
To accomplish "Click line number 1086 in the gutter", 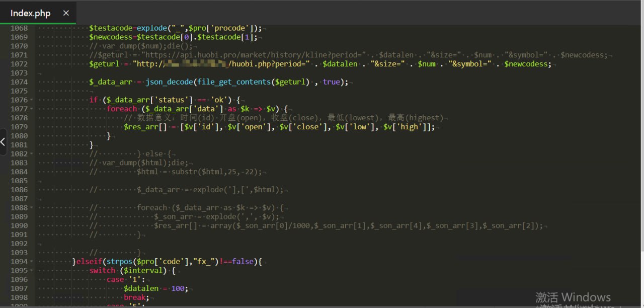I will coord(19,190).
